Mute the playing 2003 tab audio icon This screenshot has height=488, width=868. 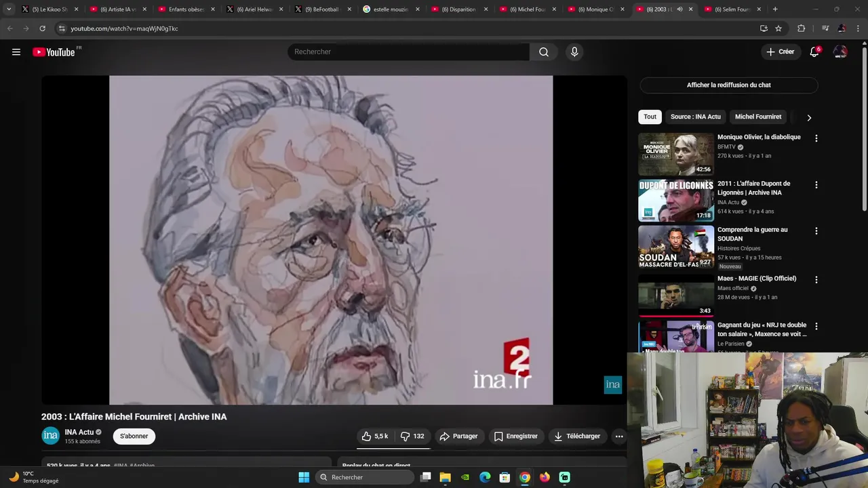coord(679,9)
